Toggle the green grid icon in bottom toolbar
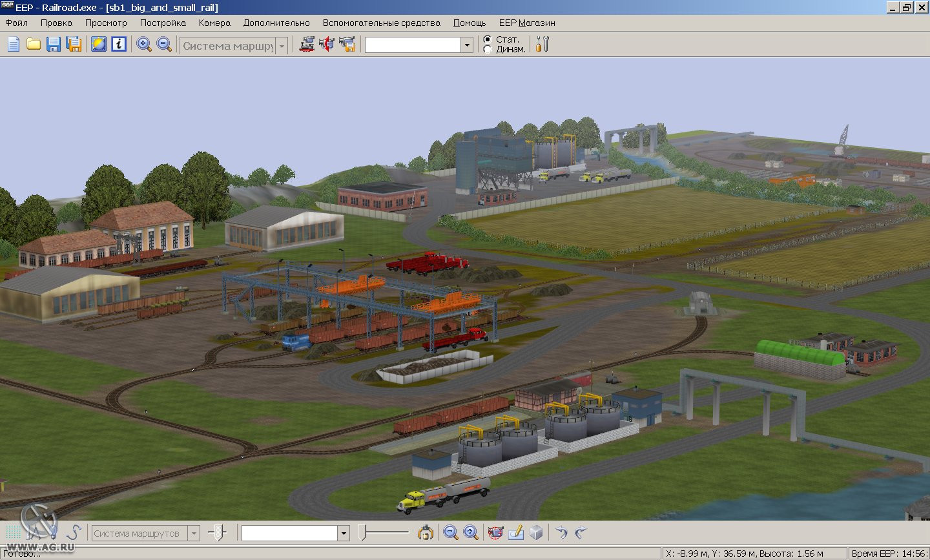The width and height of the screenshot is (930, 560). (13, 533)
